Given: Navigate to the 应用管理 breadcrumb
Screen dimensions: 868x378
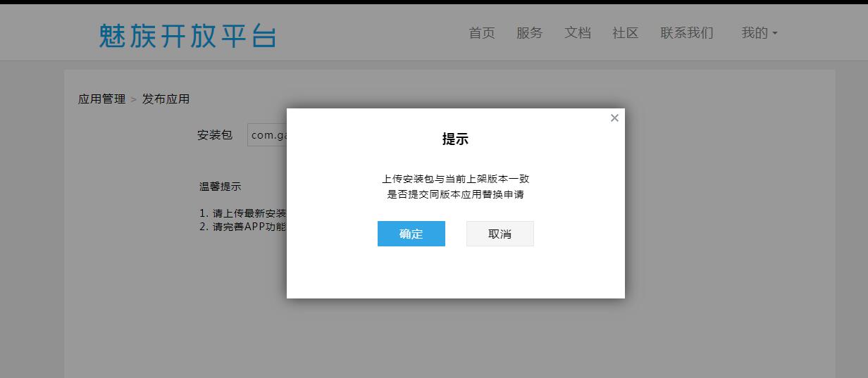Looking at the screenshot, I should (x=101, y=99).
